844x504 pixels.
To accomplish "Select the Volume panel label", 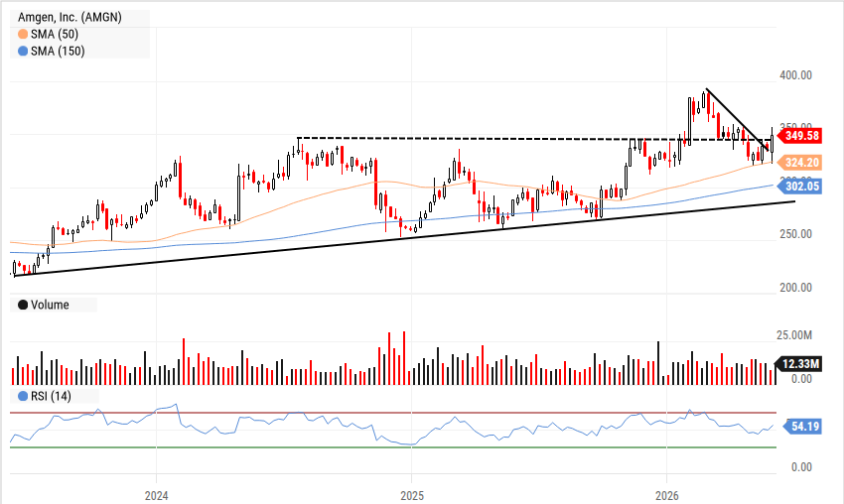I will 50,305.
